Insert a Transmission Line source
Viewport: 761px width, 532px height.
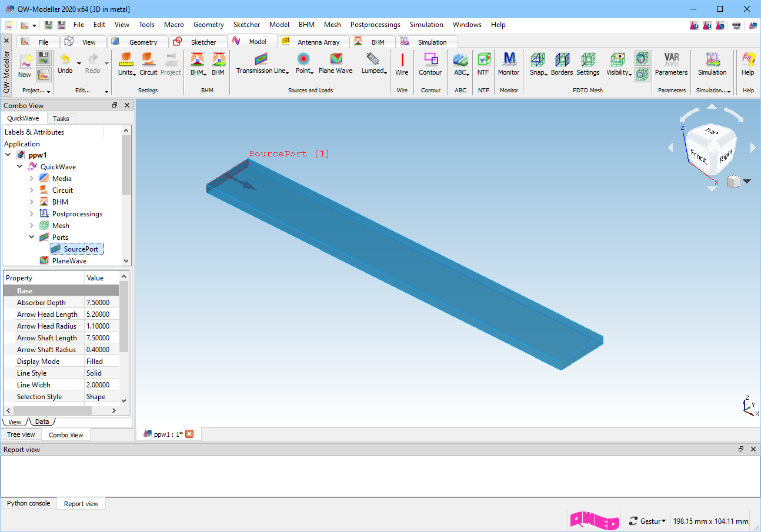tap(262, 63)
